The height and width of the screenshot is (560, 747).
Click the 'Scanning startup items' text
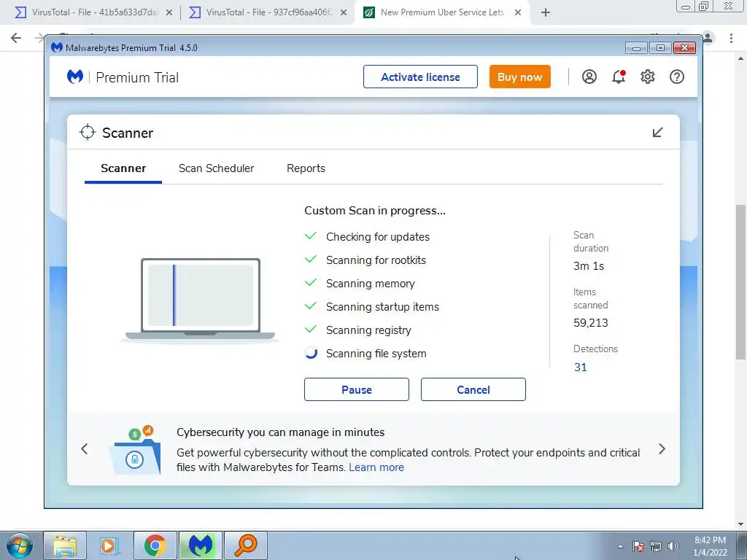tap(382, 307)
